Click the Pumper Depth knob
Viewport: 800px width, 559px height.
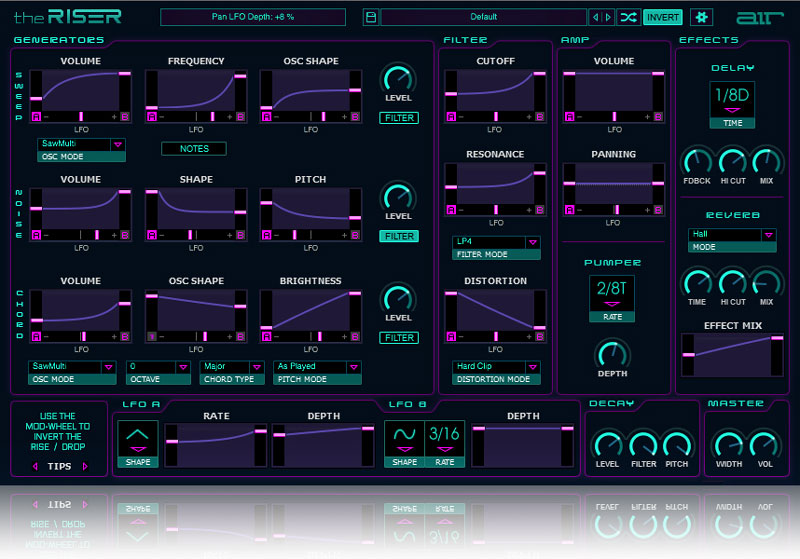click(612, 353)
